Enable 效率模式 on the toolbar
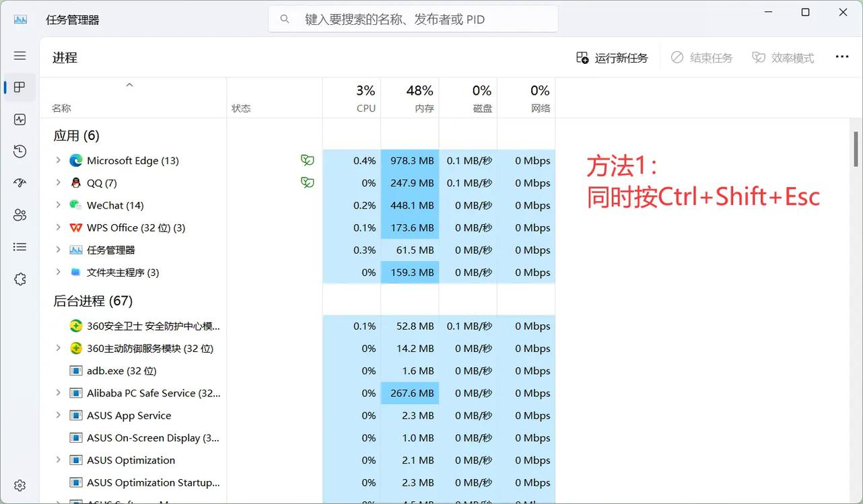Image resolution: width=863 pixels, height=504 pixels. [783, 57]
